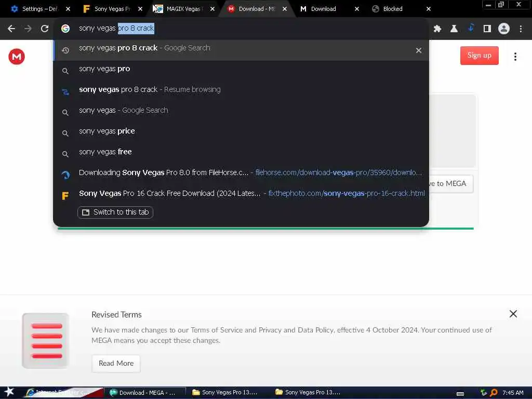Viewport: 532px width, 399px height.
Task: Open the Chrome Labs flask icon
Action: (454, 29)
